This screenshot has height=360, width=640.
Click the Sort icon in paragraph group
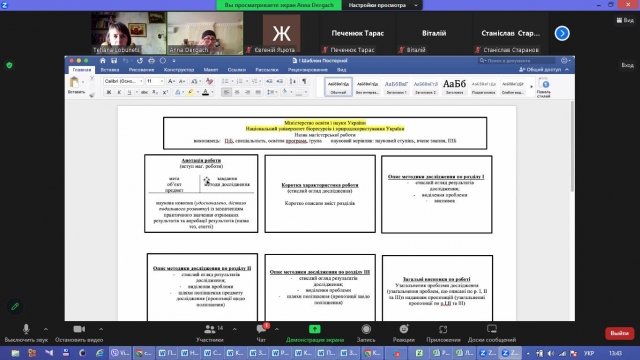coord(293,81)
